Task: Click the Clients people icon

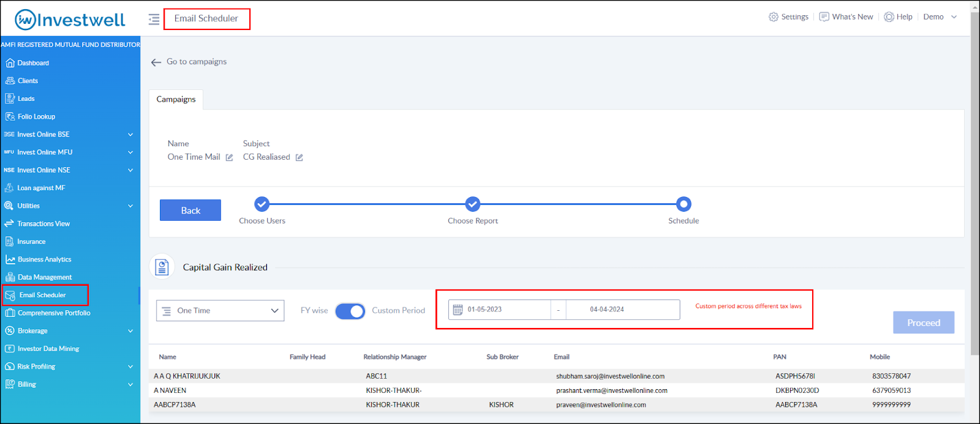Action: click(10, 81)
